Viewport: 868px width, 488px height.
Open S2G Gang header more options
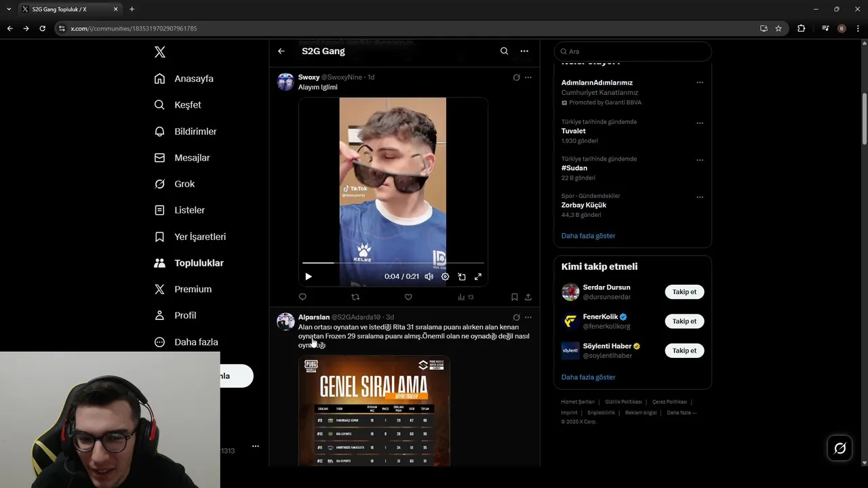pos(524,51)
